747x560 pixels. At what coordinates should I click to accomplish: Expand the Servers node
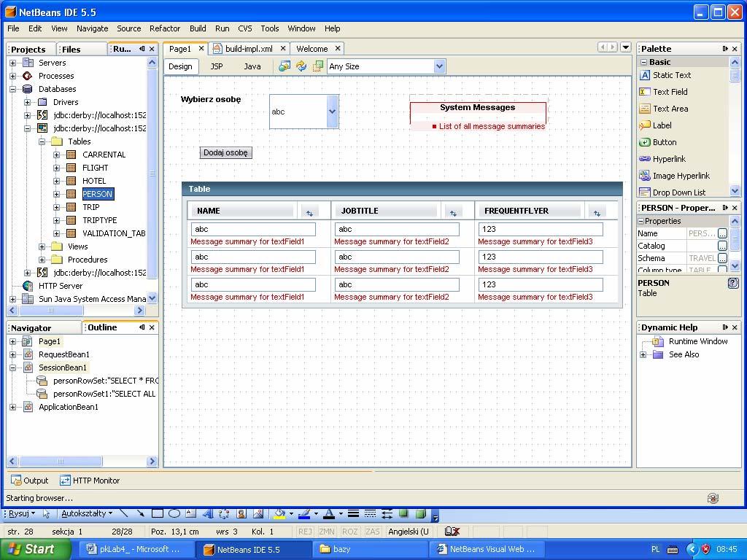coord(13,63)
